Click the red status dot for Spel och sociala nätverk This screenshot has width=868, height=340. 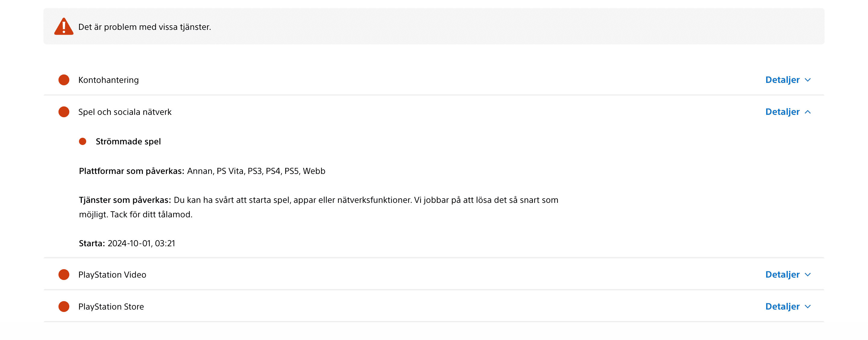pyautogui.click(x=64, y=112)
